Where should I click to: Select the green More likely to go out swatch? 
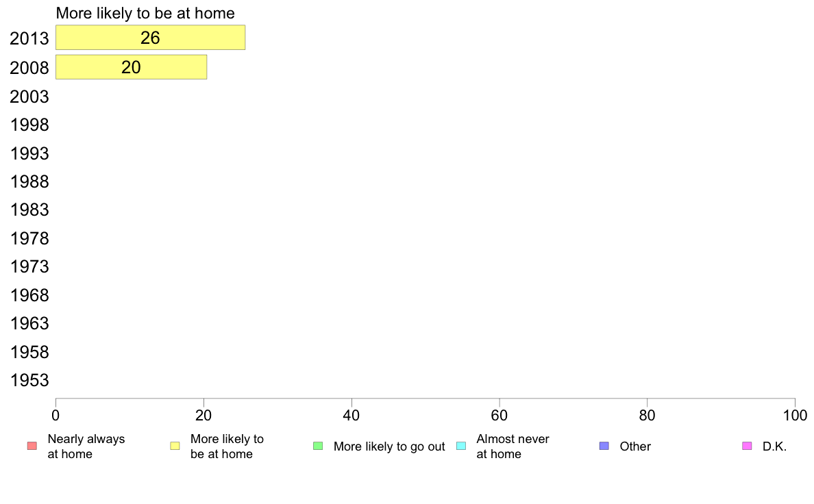318,446
